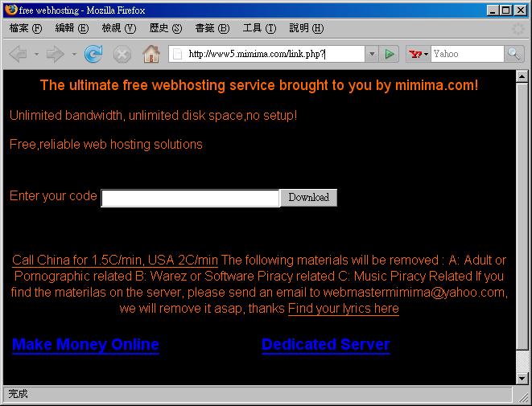Open the 檢視 (V) menu
532x406 pixels.
coord(119,28)
